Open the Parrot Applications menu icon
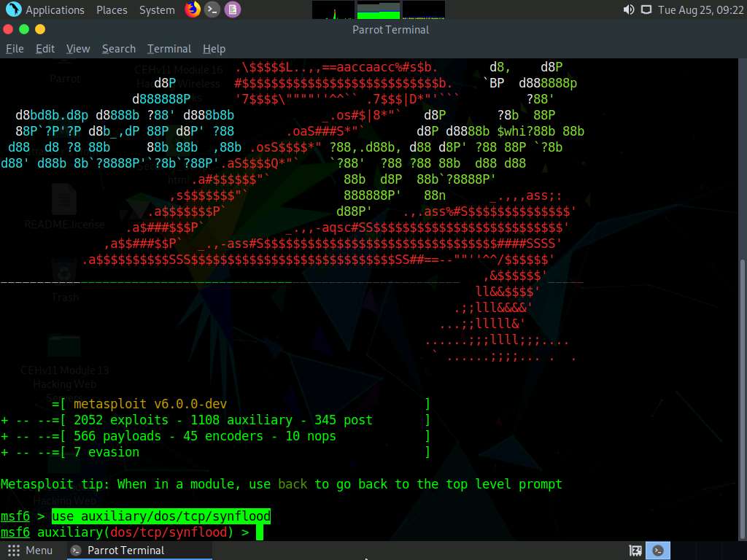 [x=13, y=9]
